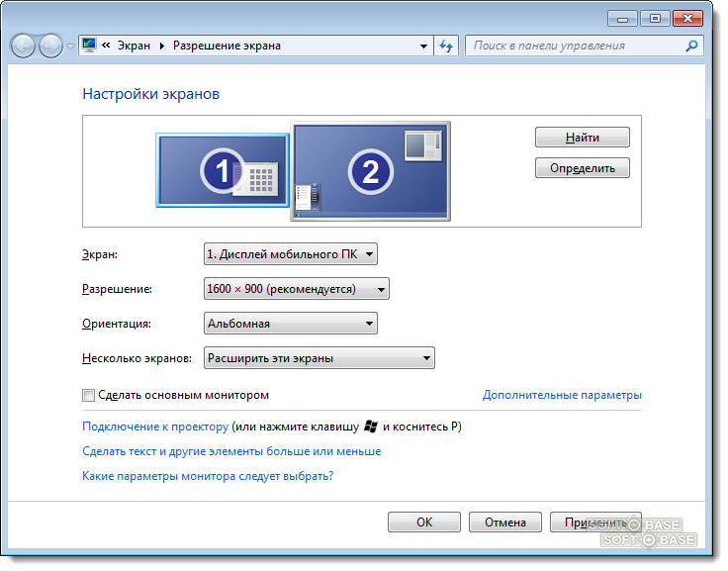Click the double chevron in address bar
Image resolution: width=728 pixels, height=571 pixels.
click(106, 46)
